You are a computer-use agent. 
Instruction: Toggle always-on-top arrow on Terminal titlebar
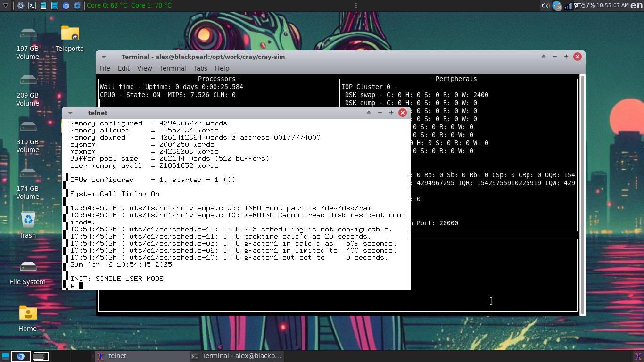544,57
